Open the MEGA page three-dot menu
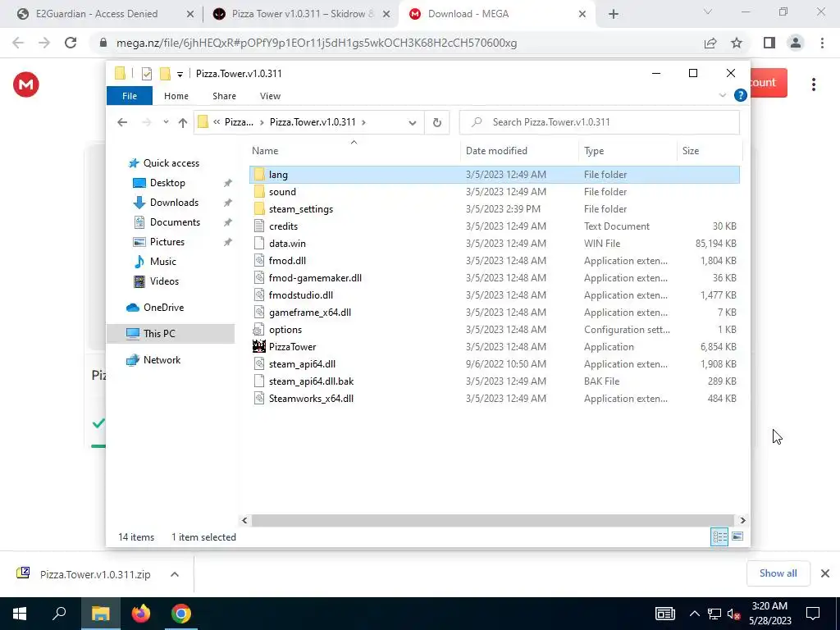This screenshot has width=840, height=630. [814, 84]
